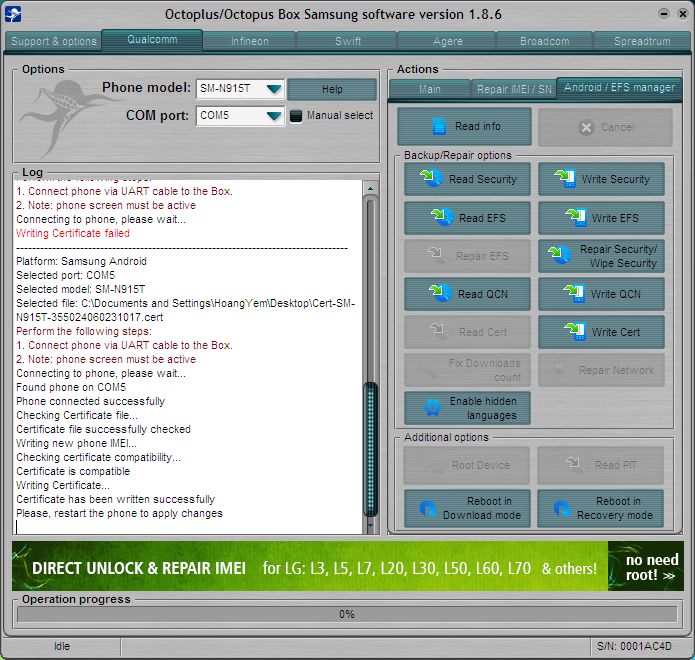Click the log scroll down arrow
The height and width of the screenshot is (660, 695).
tap(371, 526)
